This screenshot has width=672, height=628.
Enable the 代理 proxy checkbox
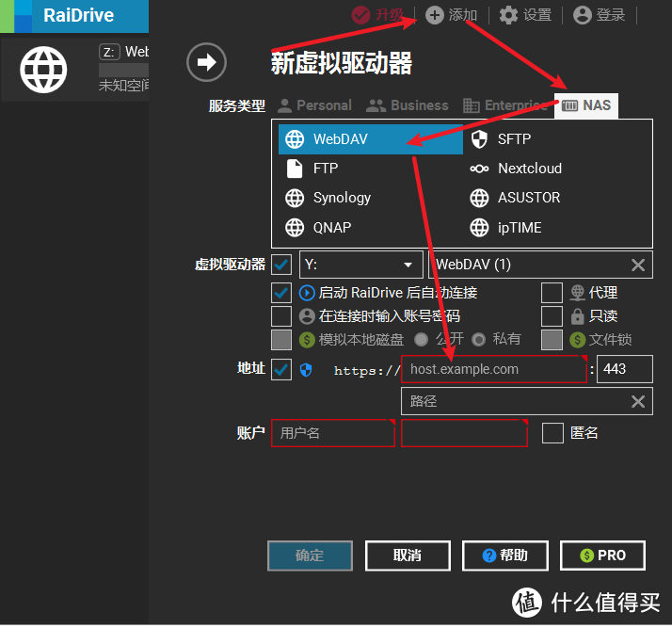(552, 293)
